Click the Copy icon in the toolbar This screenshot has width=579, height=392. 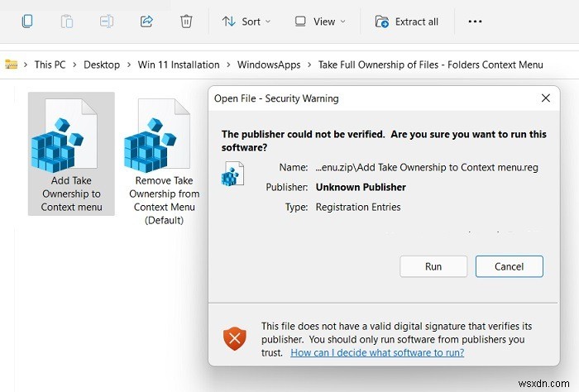pos(27,22)
